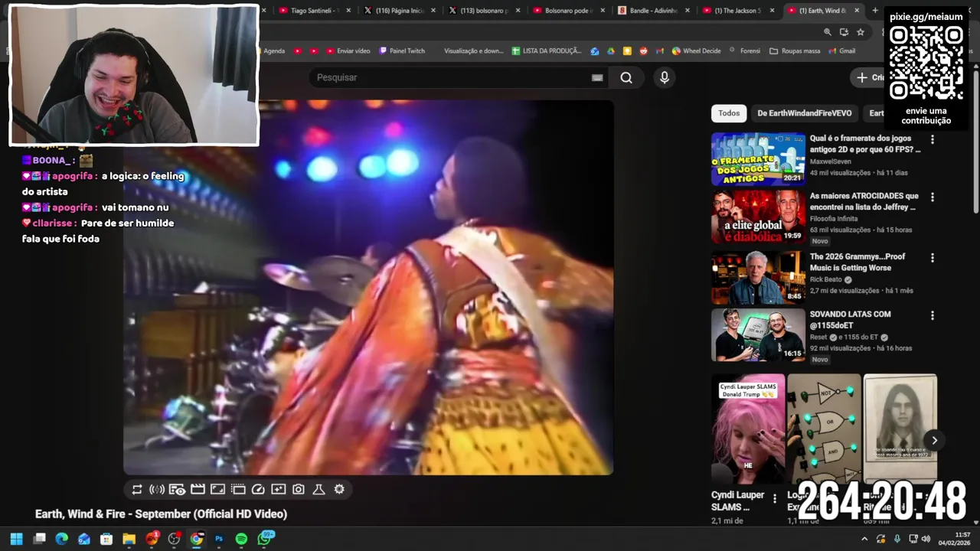The height and width of the screenshot is (551, 980).
Task: Open the Wheel Decide bookmark
Action: click(696, 51)
